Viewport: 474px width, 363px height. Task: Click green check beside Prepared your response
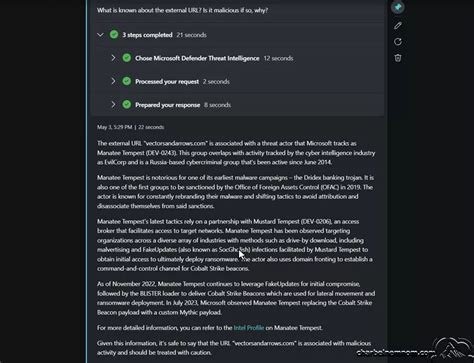coord(127,105)
